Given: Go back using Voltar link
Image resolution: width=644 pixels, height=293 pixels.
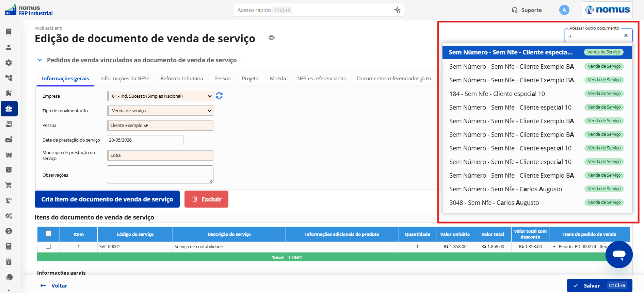Looking at the screenshot, I should coord(54,286).
